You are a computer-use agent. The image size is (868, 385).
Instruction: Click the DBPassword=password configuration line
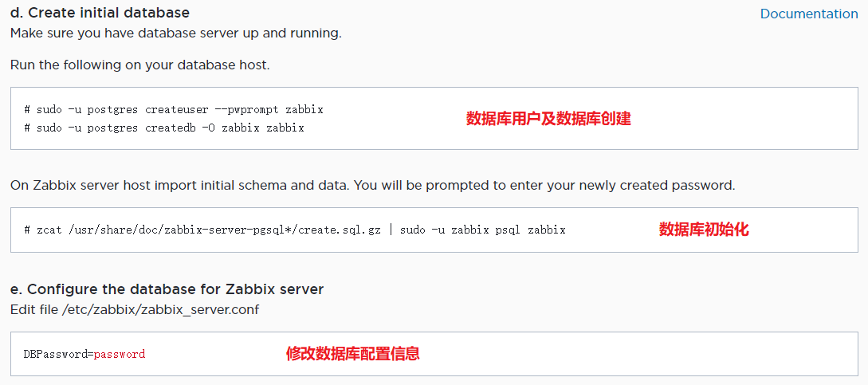click(84, 354)
